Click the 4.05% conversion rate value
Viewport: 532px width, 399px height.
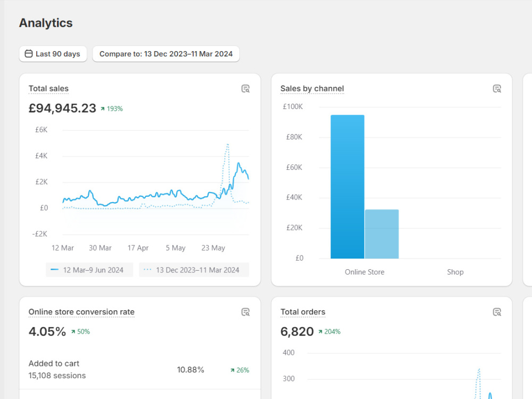[47, 331]
